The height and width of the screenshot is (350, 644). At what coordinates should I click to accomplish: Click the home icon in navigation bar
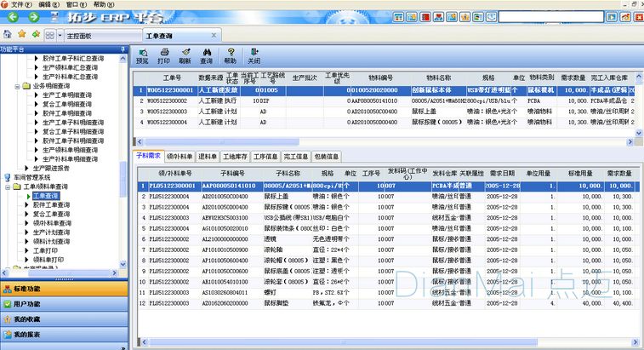9,34
